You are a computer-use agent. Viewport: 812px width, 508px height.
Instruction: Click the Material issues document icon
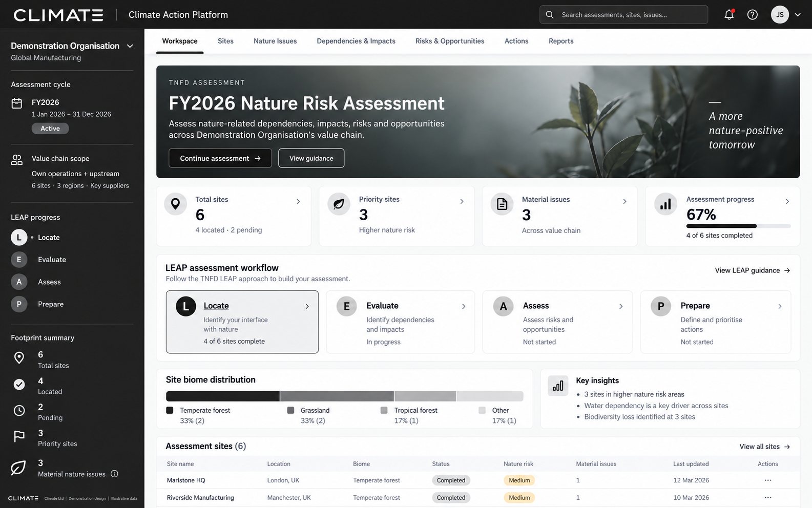tap(502, 204)
